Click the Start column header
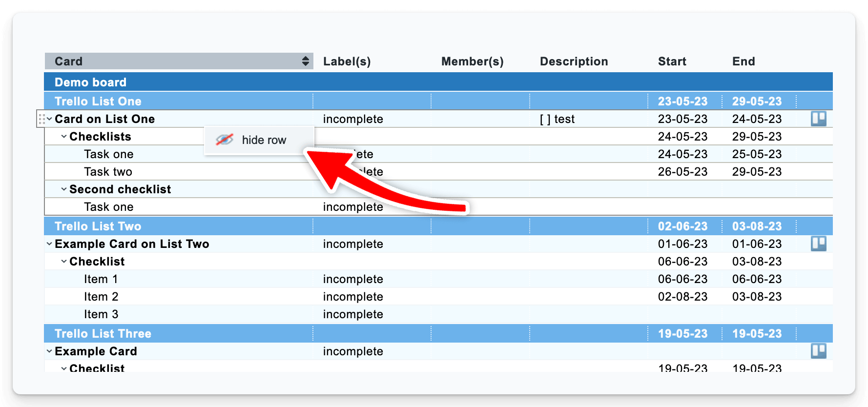 click(x=672, y=61)
